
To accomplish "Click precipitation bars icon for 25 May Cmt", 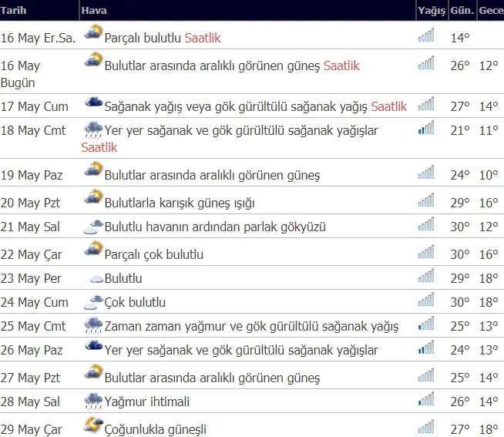I will click(426, 323).
